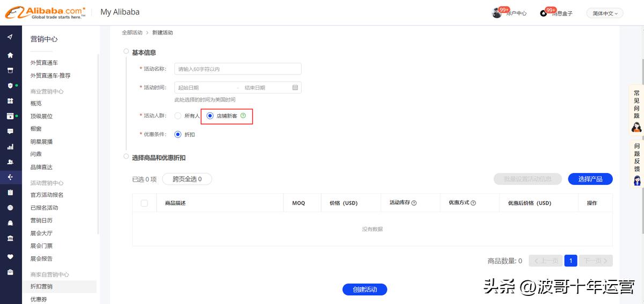Open 橱窗 in the side menu
Screen dimensions: 644x304
pyautogui.click(x=36, y=129)
